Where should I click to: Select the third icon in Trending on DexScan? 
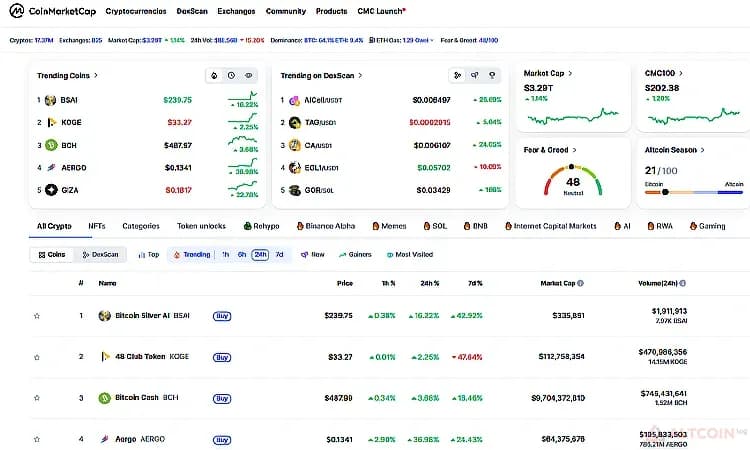click(492, 76)
